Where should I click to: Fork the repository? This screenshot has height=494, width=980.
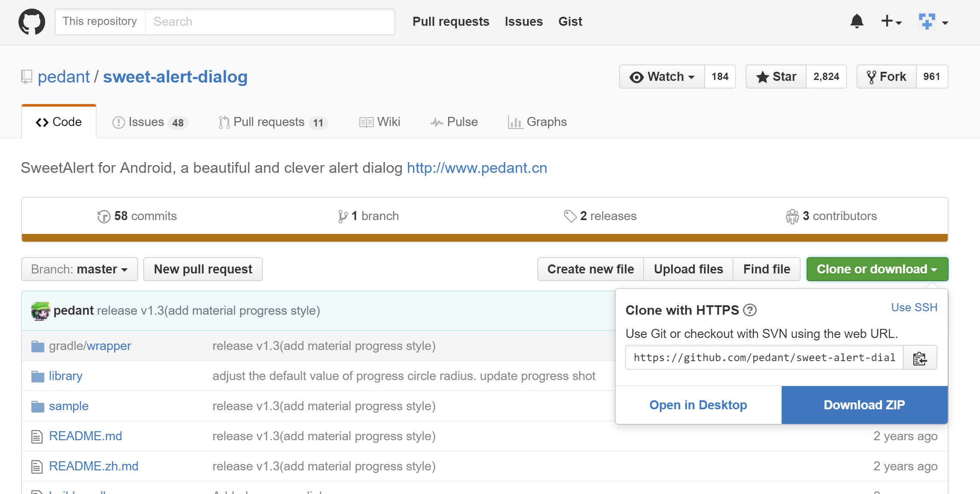pos(886,77)
